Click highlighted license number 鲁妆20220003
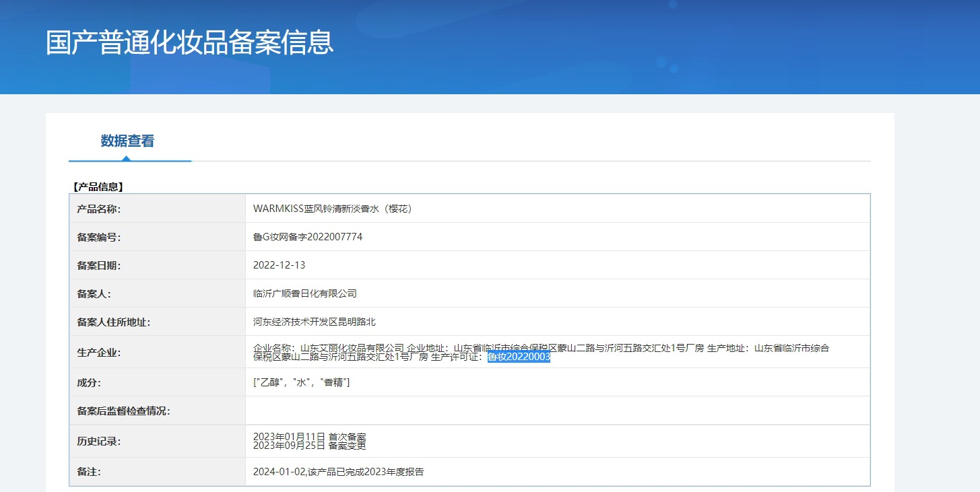This screenshot has width=980, height=492. (x=519, y=357)
